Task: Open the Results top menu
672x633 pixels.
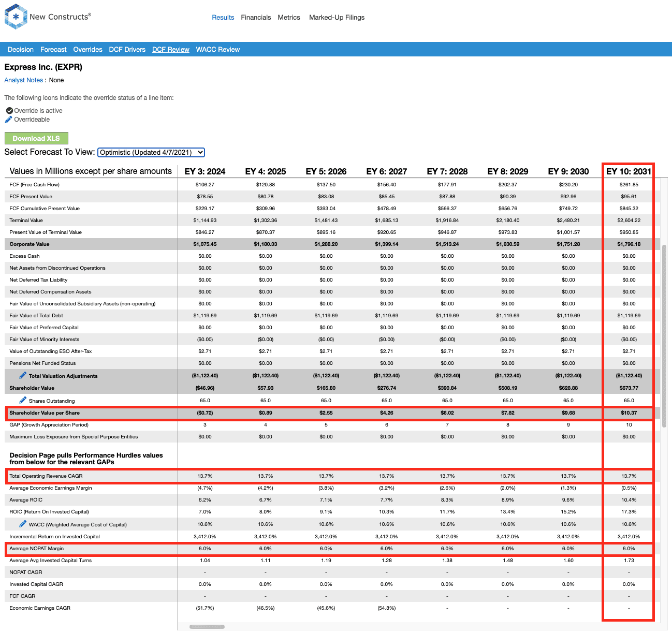Action: tap(223, 18)
